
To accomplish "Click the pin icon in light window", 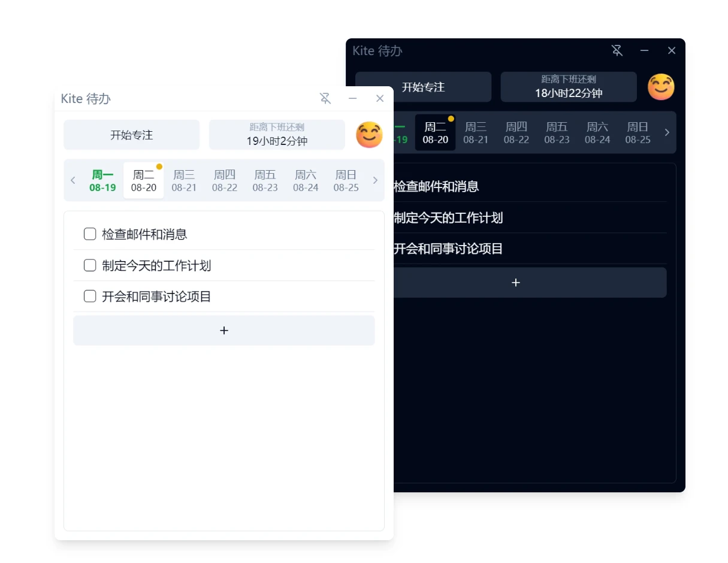I will [x=325, y=99].
